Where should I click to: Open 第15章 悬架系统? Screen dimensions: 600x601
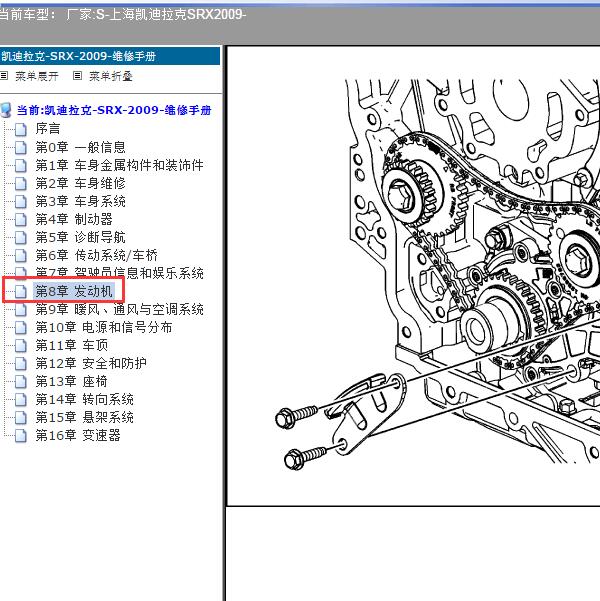click(84, 417)
